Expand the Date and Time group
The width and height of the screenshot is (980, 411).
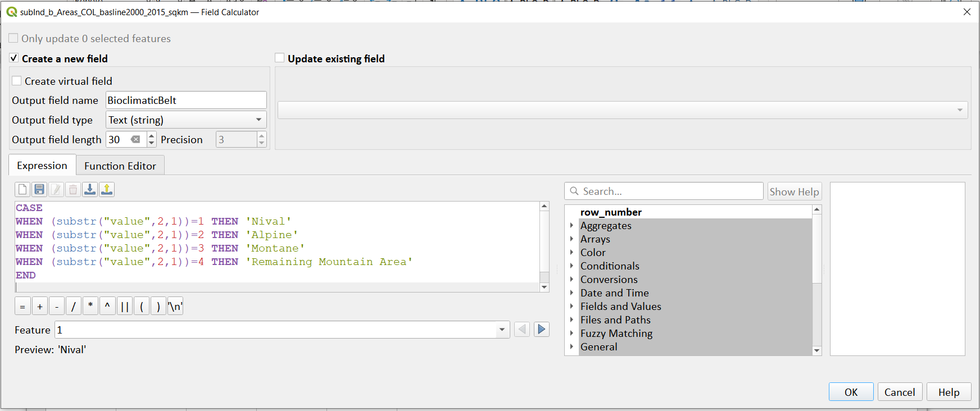(x=571, y=293)
